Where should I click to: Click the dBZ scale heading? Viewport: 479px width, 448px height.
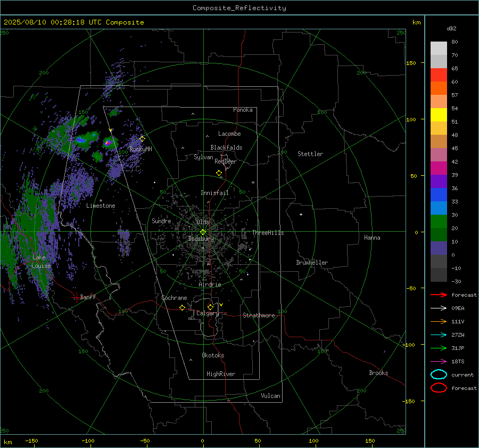pos(451,29)
